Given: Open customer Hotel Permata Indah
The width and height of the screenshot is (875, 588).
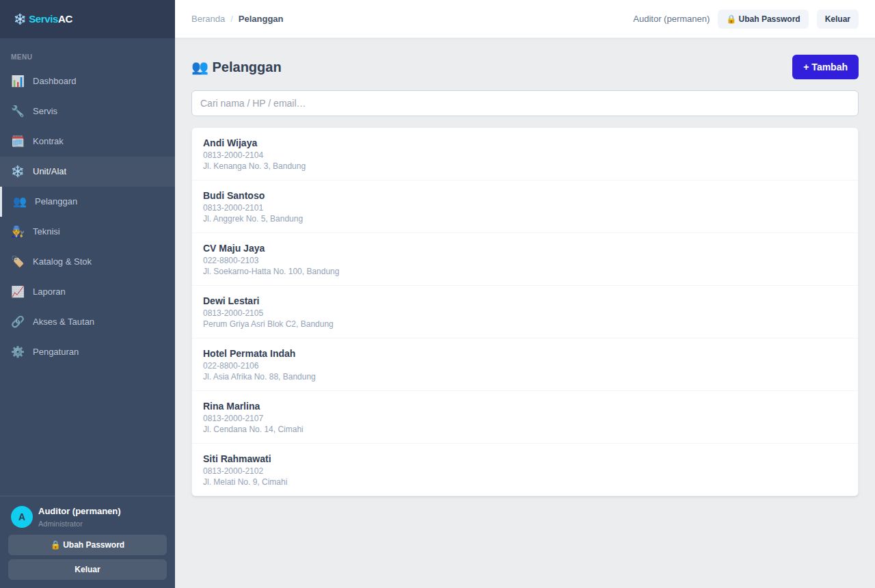Looking at the screenshot, I should [525, 365].
